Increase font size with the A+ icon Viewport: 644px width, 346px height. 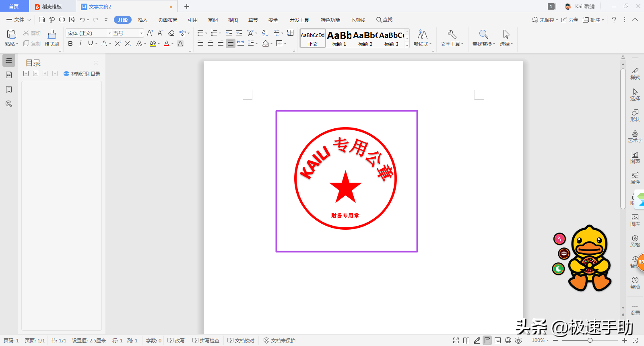[x=150, y=33]
